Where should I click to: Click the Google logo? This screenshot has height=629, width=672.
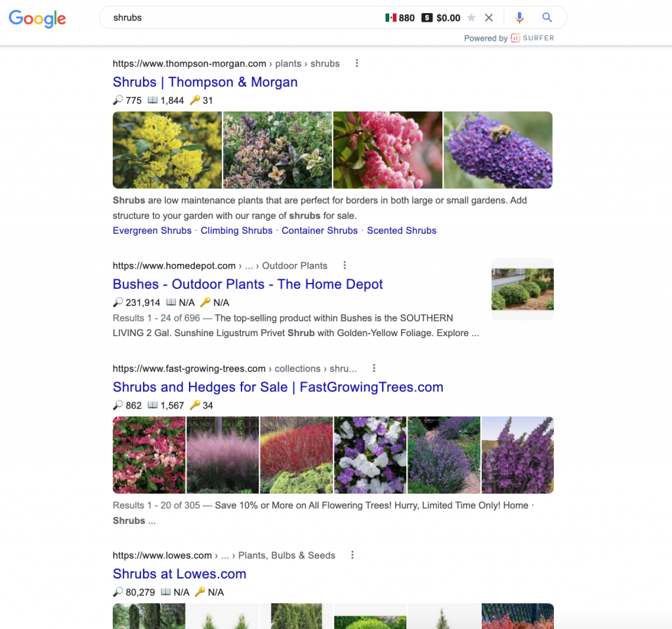37,18
